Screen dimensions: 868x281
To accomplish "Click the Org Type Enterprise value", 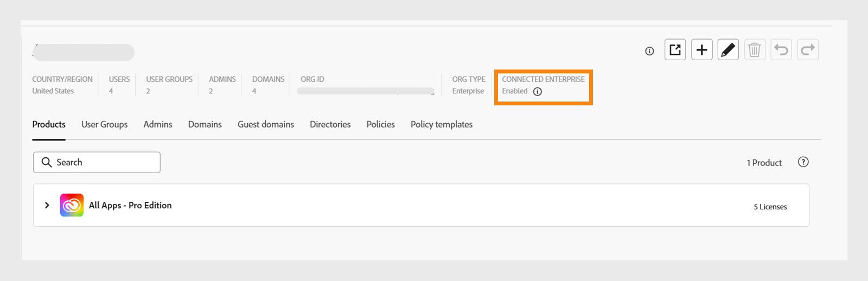I will pos(468,91).
